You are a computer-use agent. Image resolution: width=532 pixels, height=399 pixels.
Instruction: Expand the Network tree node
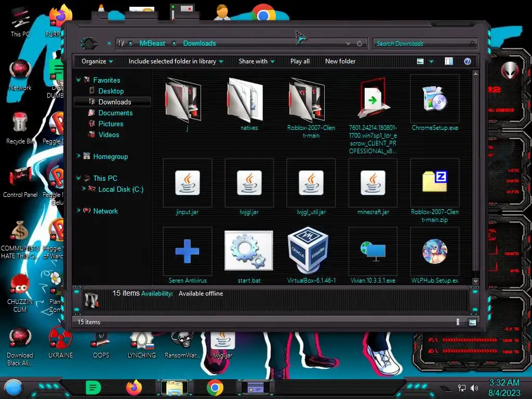(x=78, y=211)
